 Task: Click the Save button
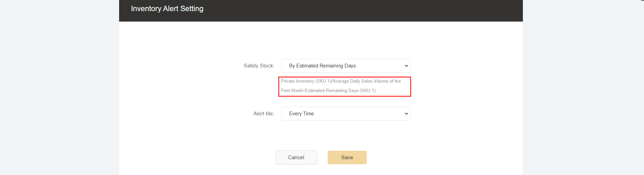pyautogui.click(x=347, y=157)
